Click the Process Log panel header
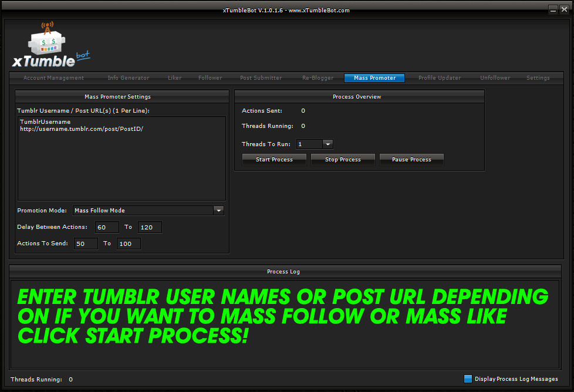The image size is (574, 392). 285,272
